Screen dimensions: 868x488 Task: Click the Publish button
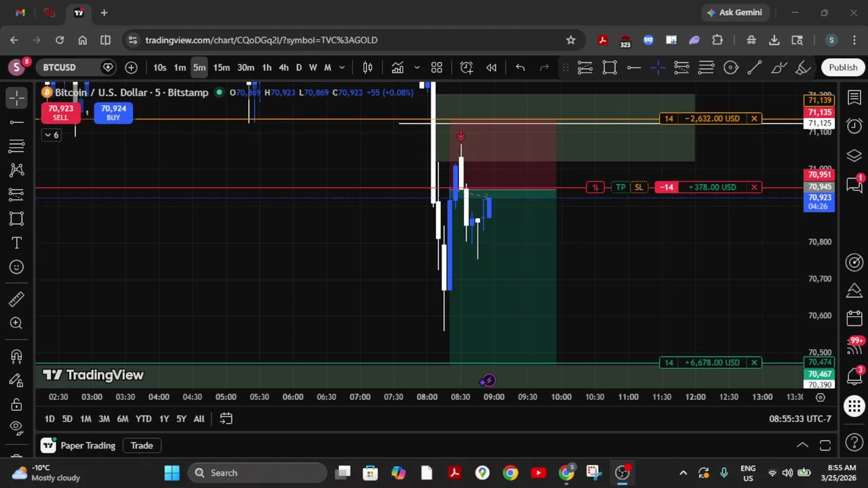843,67
